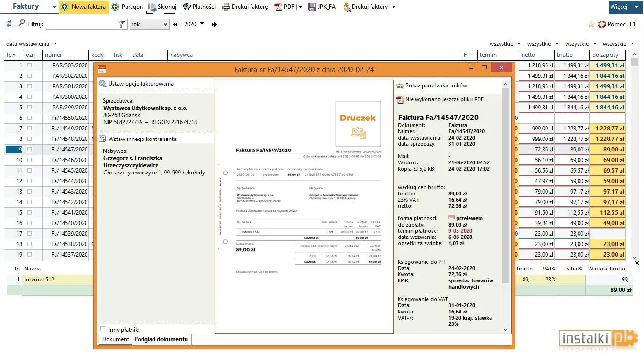The width and height of the screenshot is (644, 356).
Task: Click the gear icon for Ustaw opcje fakturowania
Action: (x=103, y=84)
